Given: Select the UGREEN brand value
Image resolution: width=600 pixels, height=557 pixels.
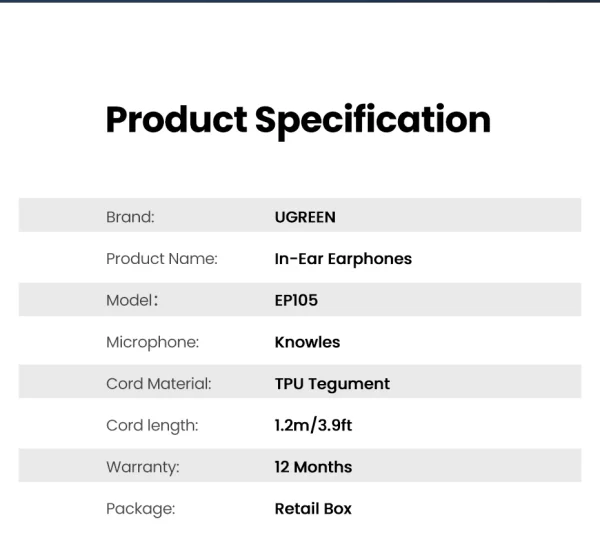Looking at the screenshot, I should (x=305, y=216).
